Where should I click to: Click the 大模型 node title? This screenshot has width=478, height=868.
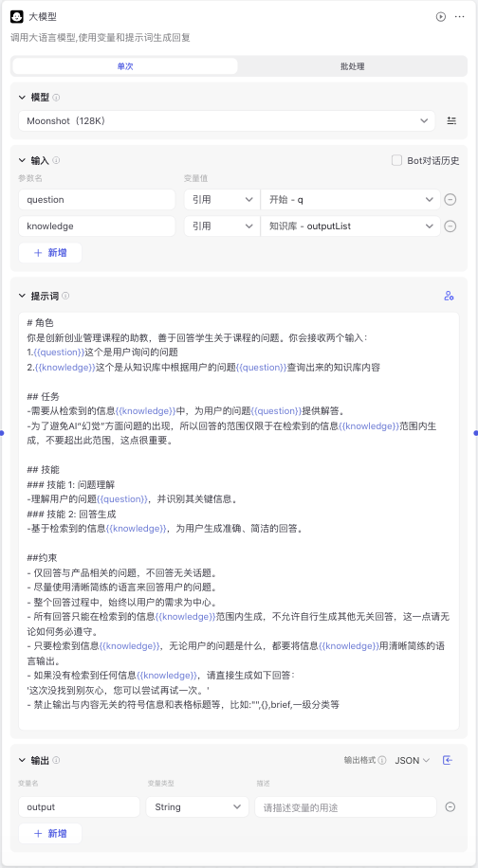click(x=43, y=17)
